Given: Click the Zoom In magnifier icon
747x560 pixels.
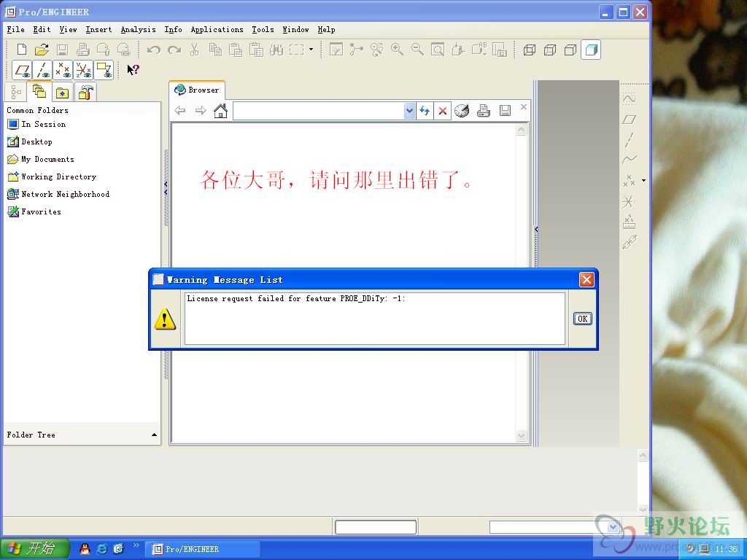Looking at the screenshot, I should point(397,50).
